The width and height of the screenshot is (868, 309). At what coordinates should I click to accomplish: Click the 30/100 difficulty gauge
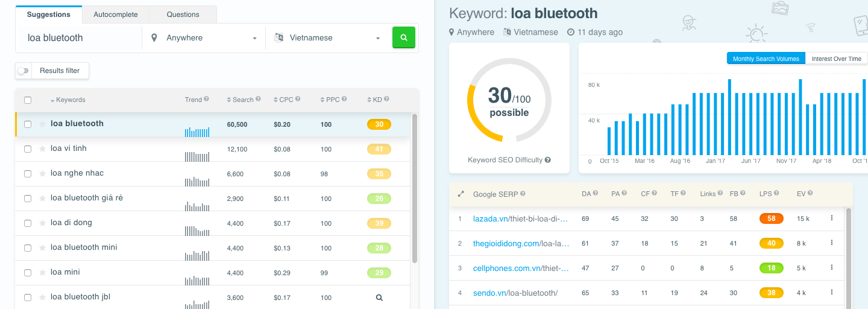click(509, 100)
